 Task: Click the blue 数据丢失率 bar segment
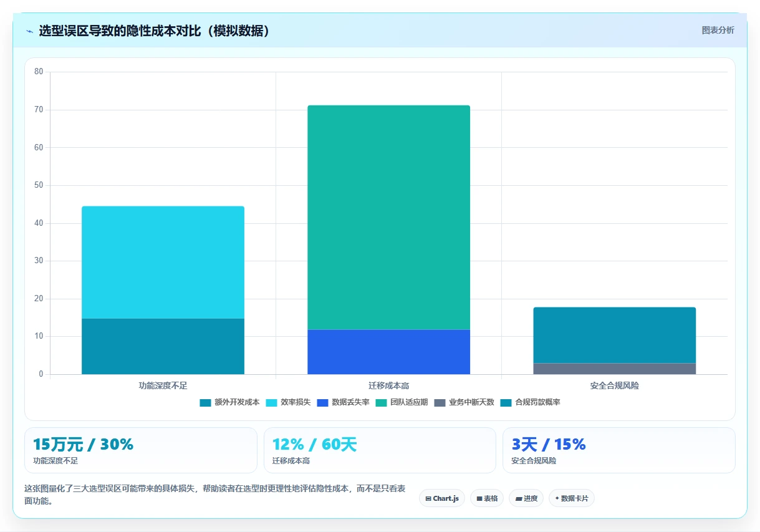(388, 352)
